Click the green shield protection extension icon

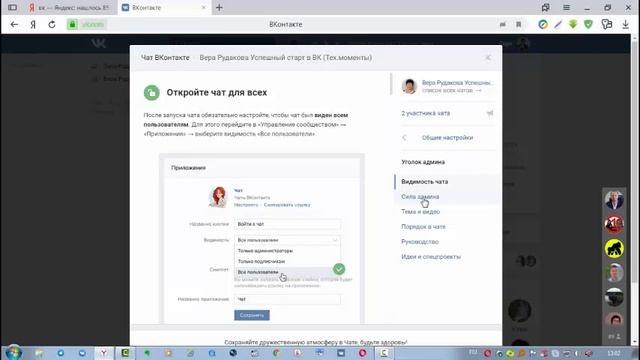(588, 24)
